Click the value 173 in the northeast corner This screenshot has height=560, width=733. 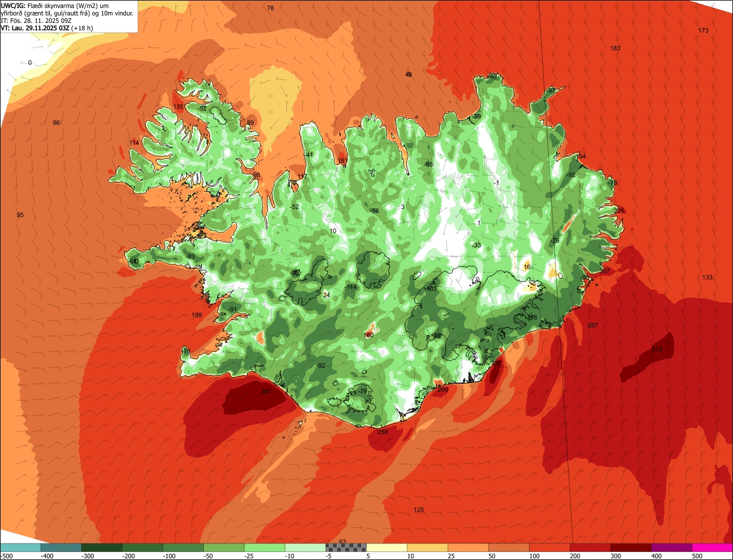point(704,30)
